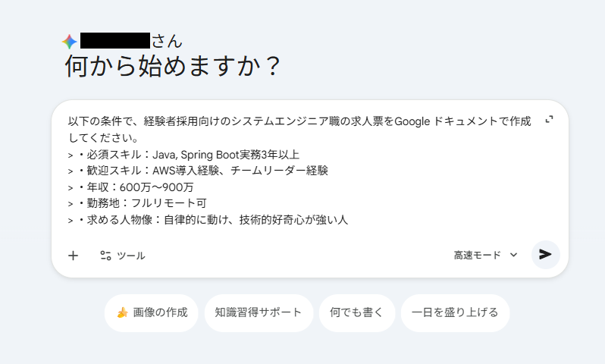Send the prompt with the arrow button
Screen dimensions: 605x364
pos(545,255)
